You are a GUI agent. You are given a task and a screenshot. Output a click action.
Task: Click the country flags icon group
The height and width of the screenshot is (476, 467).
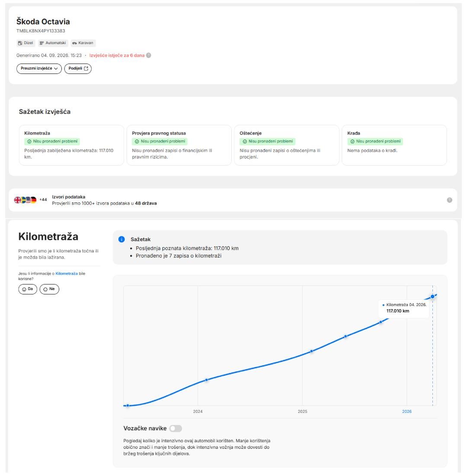(x=25, y=200)
